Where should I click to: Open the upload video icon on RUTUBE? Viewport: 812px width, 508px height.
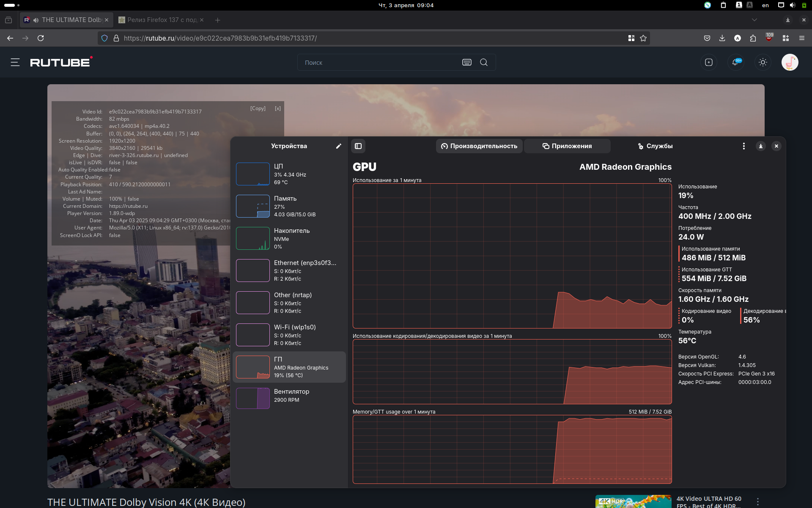pyautogui.click(x=709, y=62)
